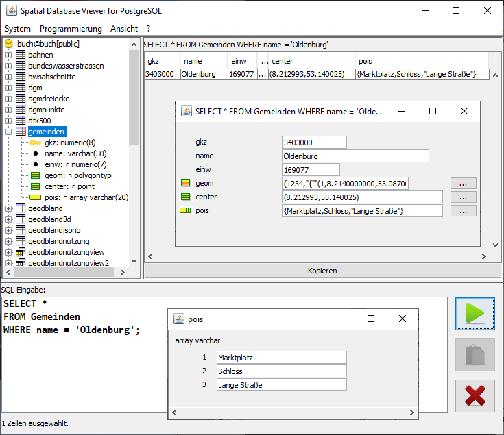504x435 pixels.
Task: Click the main window Java application icon
Action: [12, 10]
